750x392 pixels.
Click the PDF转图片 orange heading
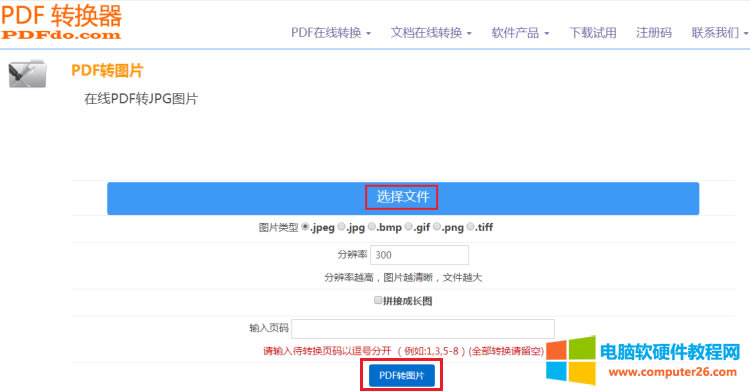107,71
